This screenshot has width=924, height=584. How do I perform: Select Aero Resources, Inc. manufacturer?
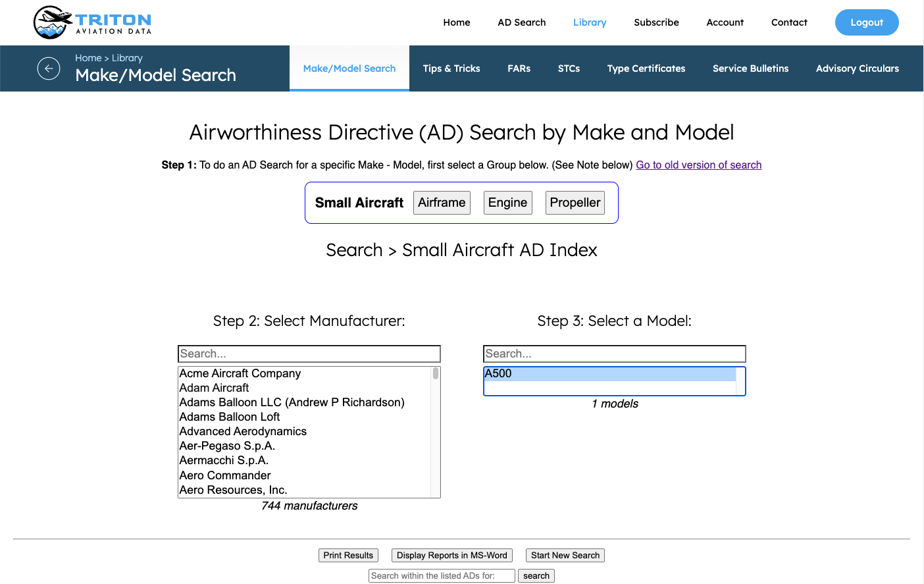click(x=305, y=490)
